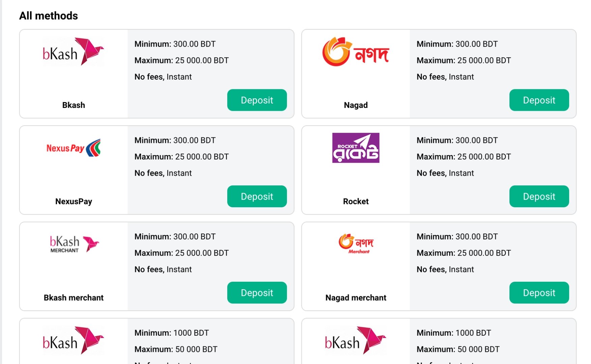Select the bKash Merchant logo

point(74,244)
